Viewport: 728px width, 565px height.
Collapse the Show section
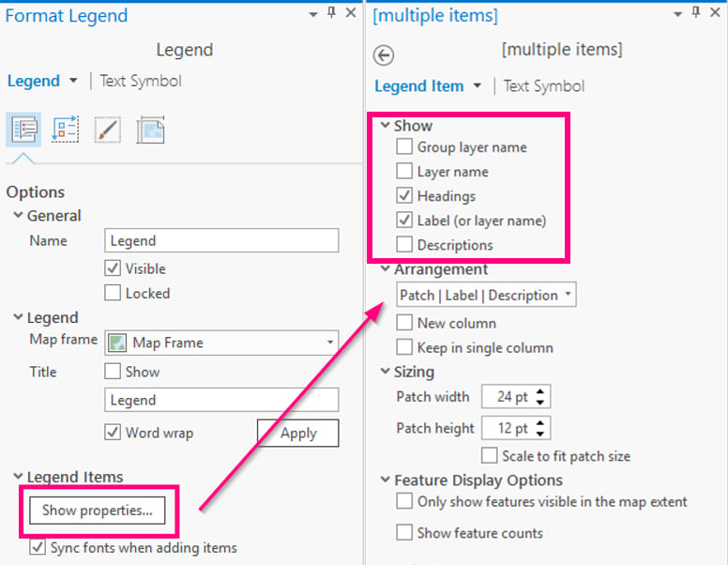click(386, 126)
